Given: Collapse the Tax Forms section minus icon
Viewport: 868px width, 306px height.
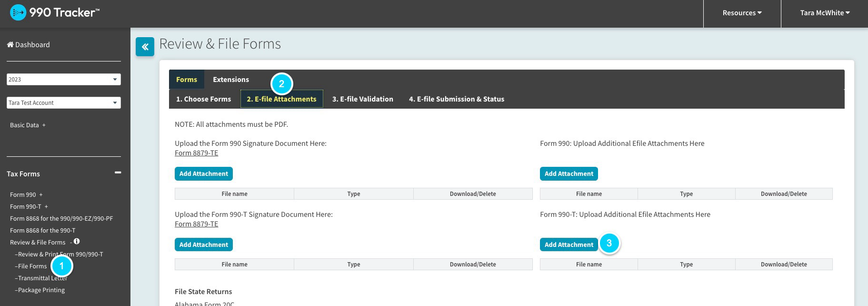Looking at the screenshot, I should pyautogui.click(x=118, y=173).
